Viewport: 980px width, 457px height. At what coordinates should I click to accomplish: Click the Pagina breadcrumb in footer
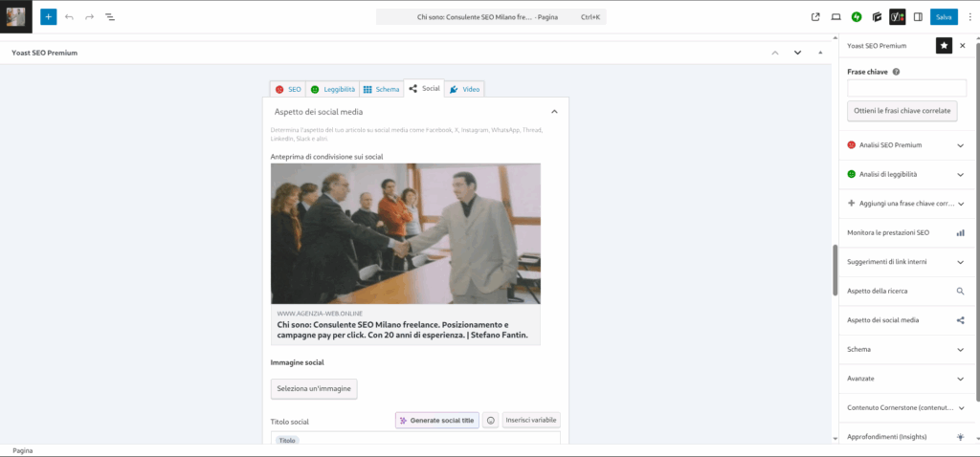click(23, 450)
